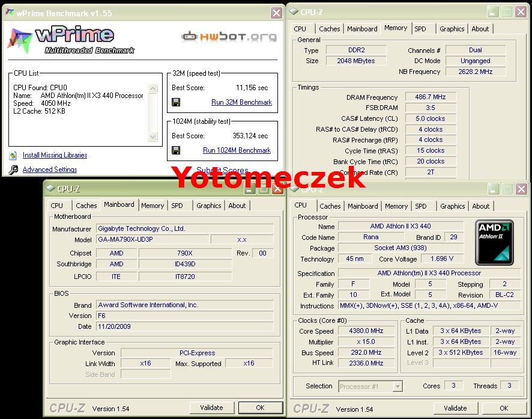Viewport: 532px width, 419px height.
Task: Switch to Mainboard tab in Memory window
Action: pos(362,29)
